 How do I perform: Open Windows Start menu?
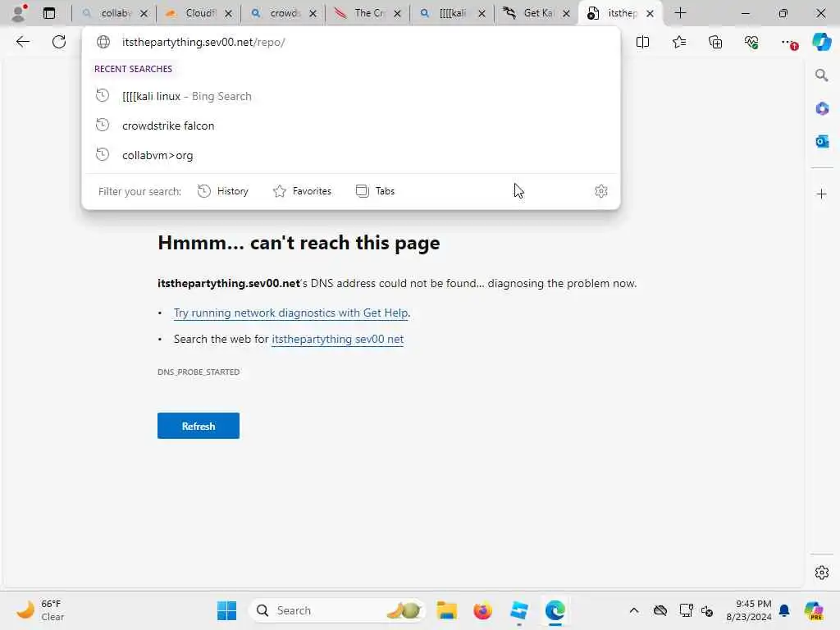coord(226,610)
